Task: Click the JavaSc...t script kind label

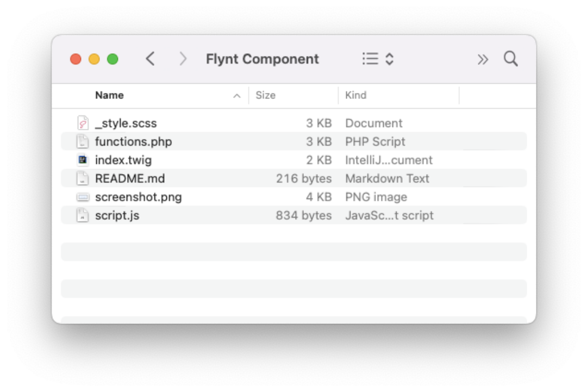Action: (x=389, y=216)
